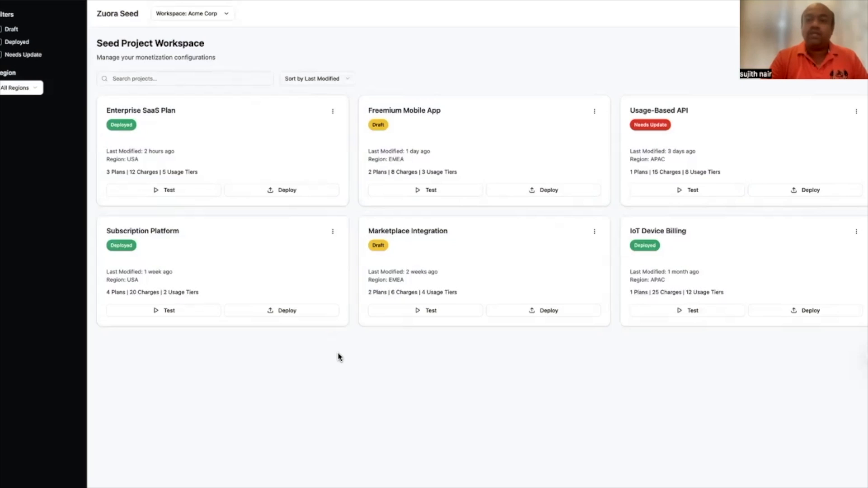Open the All Regions dropdown

(x=20, y=88)
